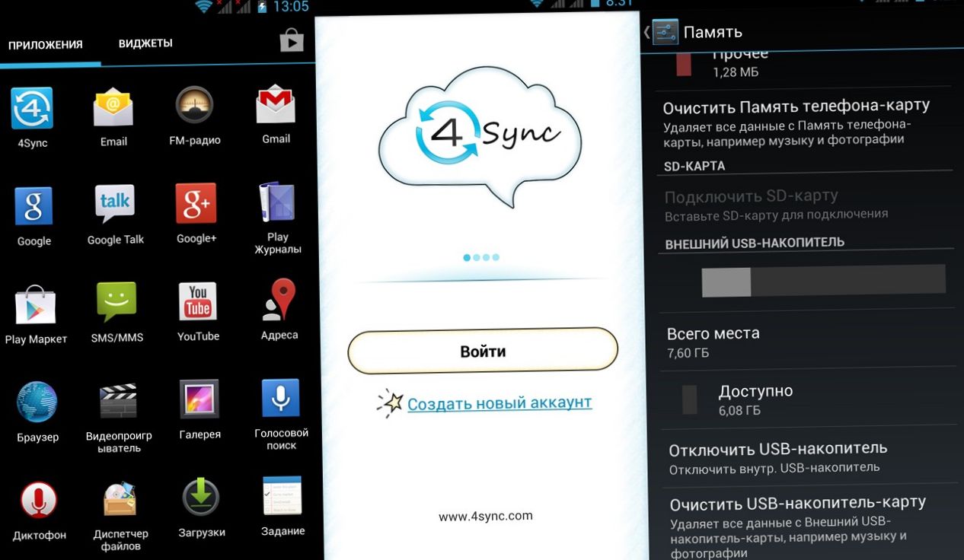Click the Прочее 1,28 МБ entry
This screenshot has width=964, height=560.
(x=741, y=62)
